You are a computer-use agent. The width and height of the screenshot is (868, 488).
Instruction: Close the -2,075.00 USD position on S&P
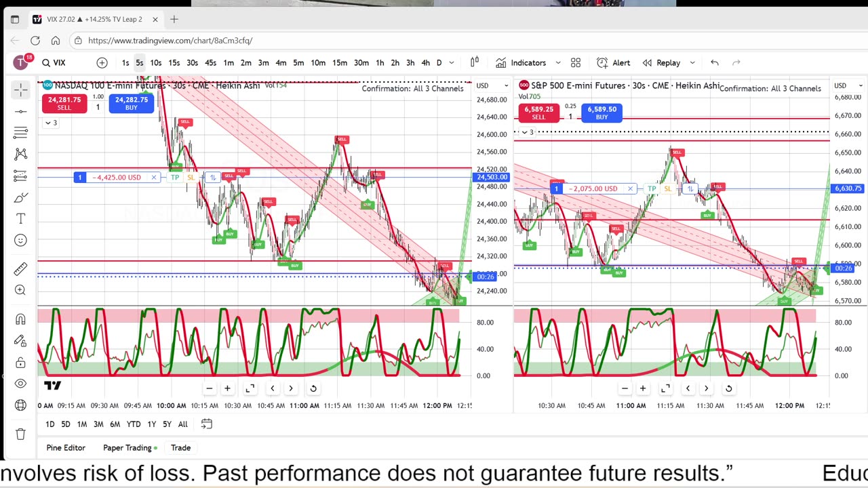tap(631, 188)
